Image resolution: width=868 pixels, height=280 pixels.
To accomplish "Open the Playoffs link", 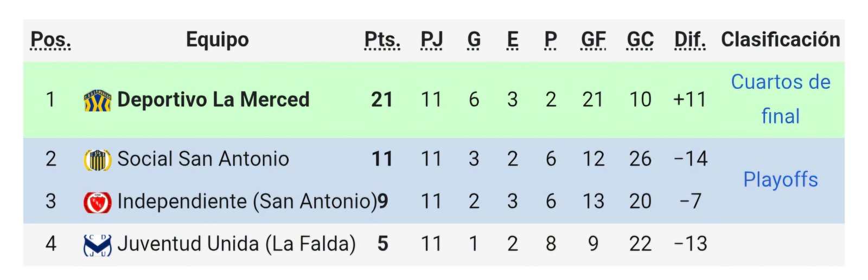I will coord(780,180).
